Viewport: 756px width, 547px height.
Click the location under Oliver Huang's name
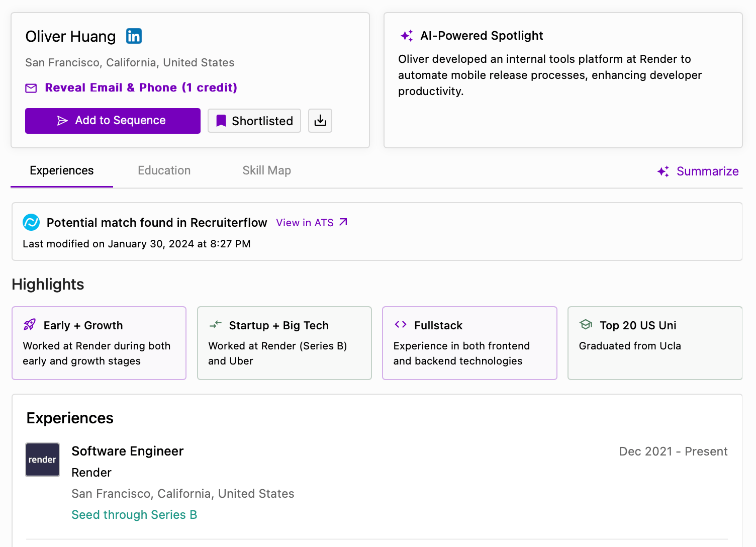pos(130,62)
